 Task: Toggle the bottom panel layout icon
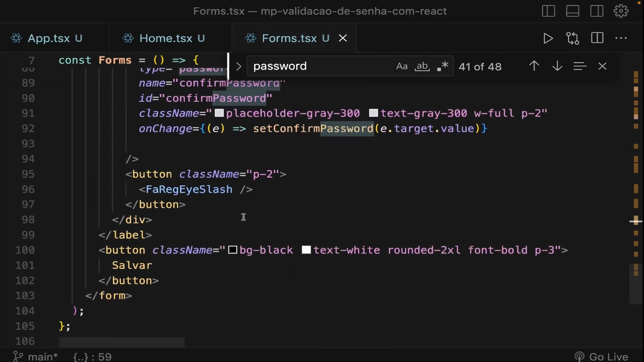click(573, 11)
